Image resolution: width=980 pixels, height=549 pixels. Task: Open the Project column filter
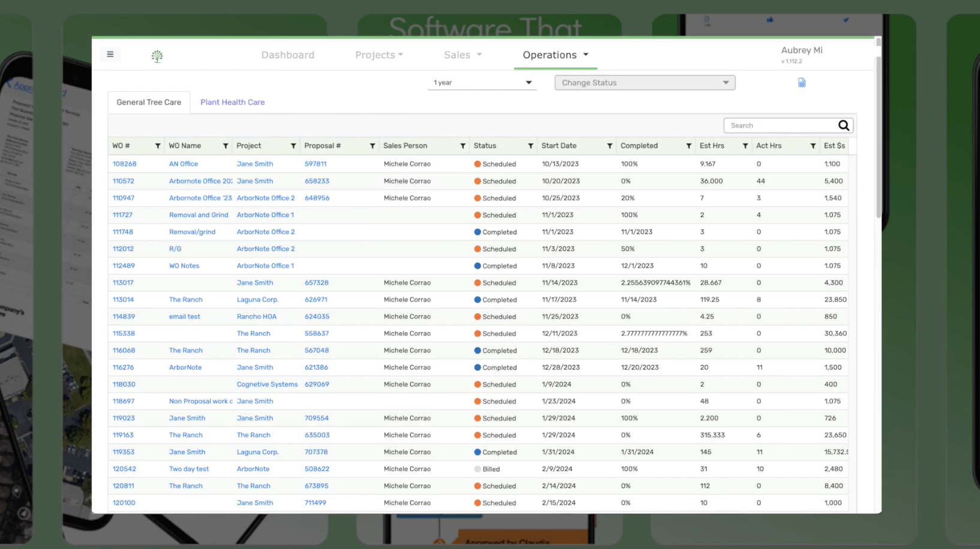tap(293, 146)
